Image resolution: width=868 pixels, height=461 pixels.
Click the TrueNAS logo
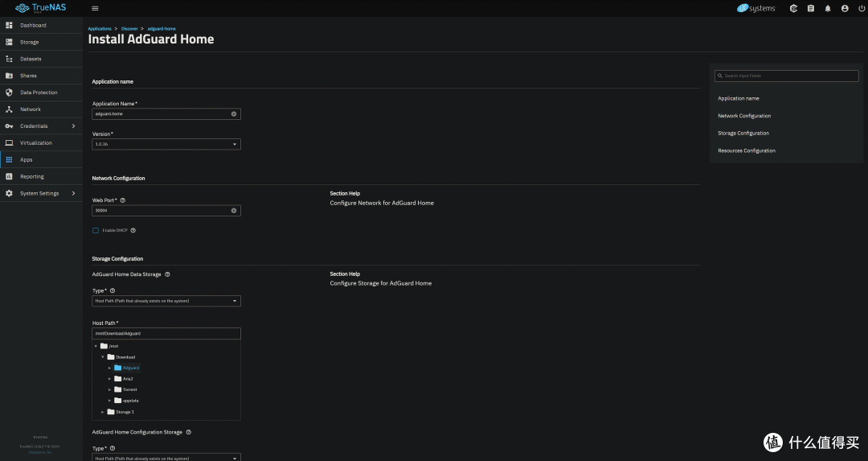pyautogui.click(x=40, y=8)
